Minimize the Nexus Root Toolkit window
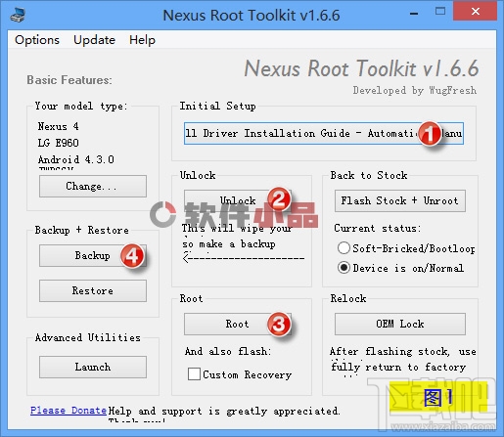Image resolution: width=504 pixels, height=437 pixels. pos(414,14)
